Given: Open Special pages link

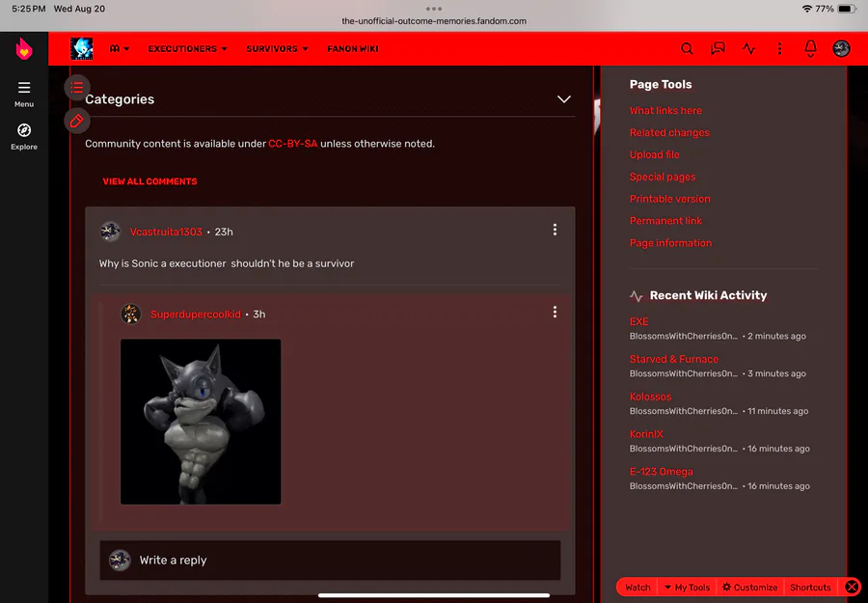Looking at the screenshot, I should (662, 177).
